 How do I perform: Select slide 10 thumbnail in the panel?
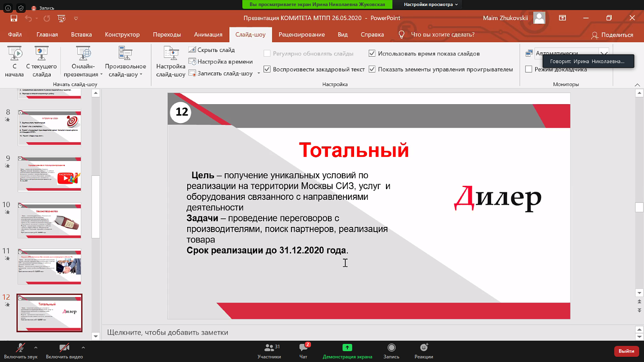[x=49, y=220]
